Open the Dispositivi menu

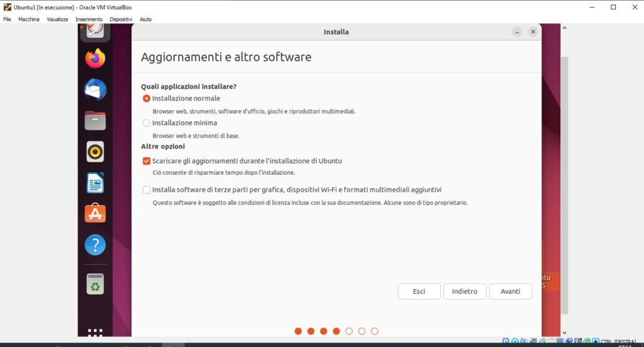[x=121, y=19]
